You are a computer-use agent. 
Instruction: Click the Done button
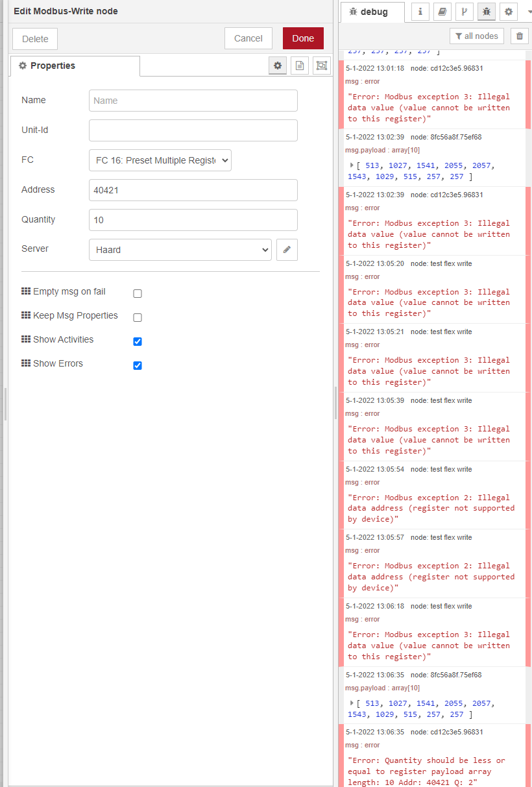[x=302, y=38]
